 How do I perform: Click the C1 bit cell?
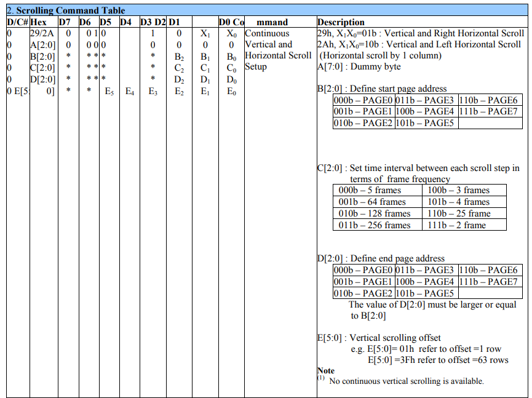(x=205, y=68)
